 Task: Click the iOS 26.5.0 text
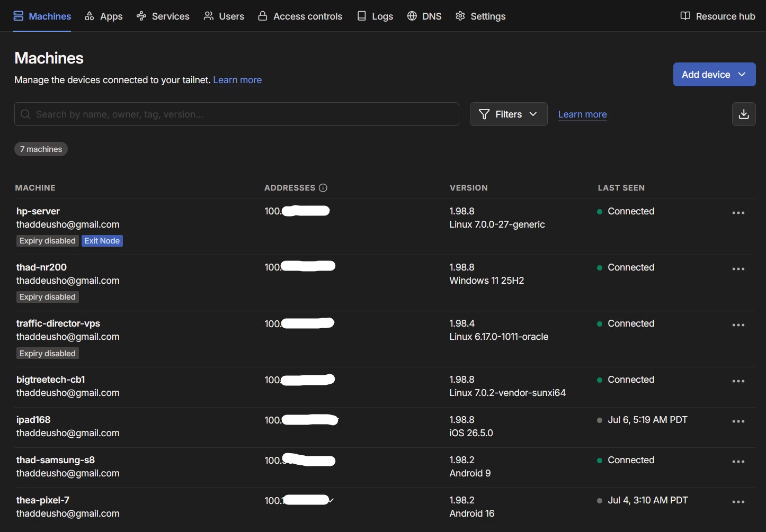471,433
